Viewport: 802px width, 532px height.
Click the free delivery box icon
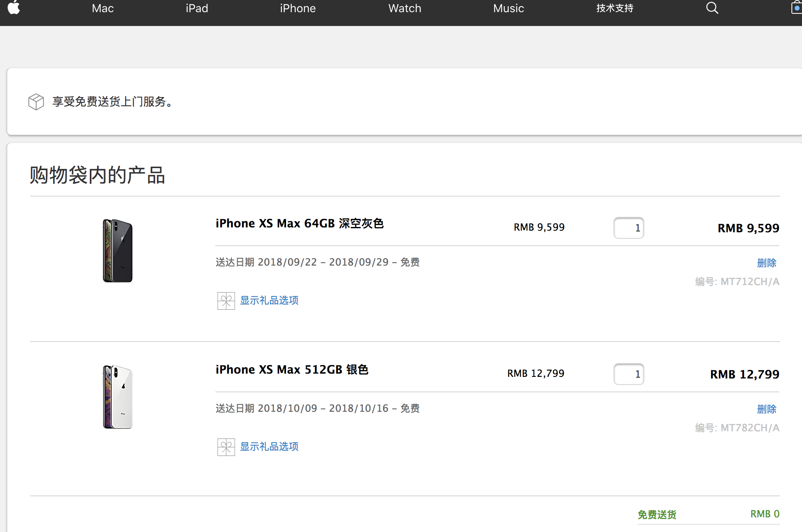click(x=36, y=102)
